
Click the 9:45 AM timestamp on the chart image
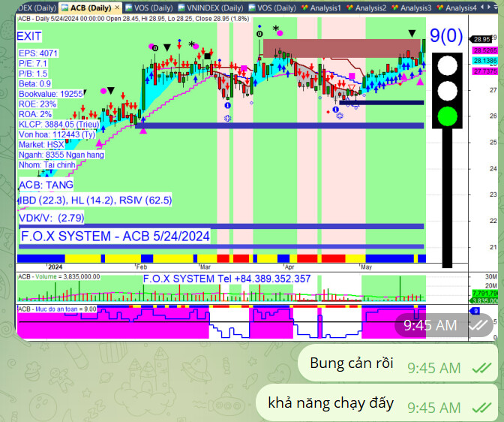pos(430,325)
